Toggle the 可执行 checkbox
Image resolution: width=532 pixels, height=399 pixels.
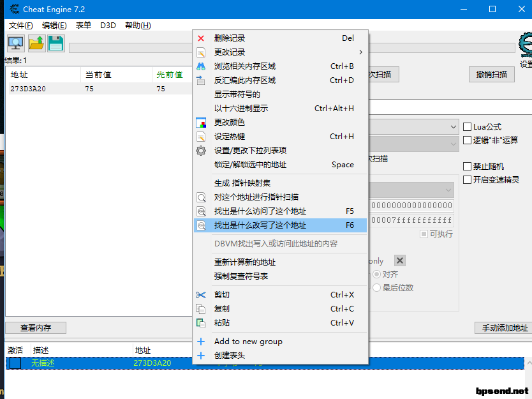[x=424, y=234]
